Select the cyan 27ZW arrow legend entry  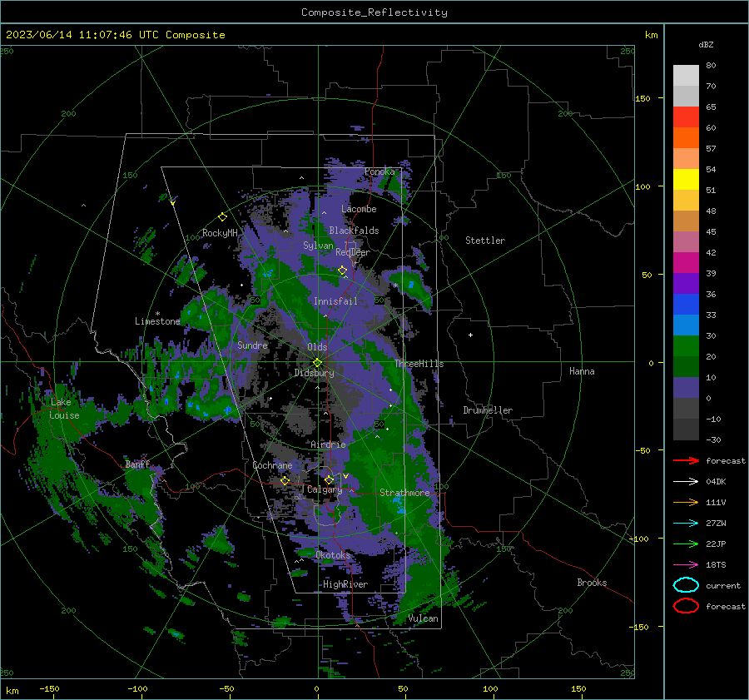pos(686,524)
